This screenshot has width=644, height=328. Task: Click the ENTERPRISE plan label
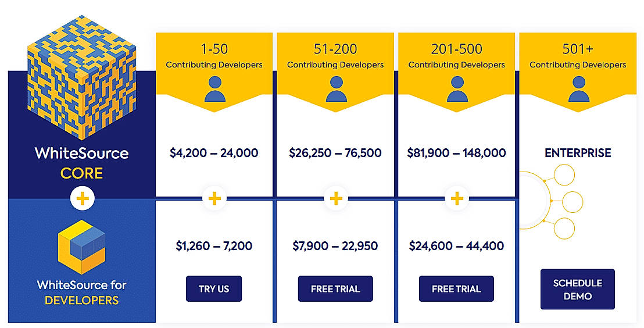coord(578,154)
